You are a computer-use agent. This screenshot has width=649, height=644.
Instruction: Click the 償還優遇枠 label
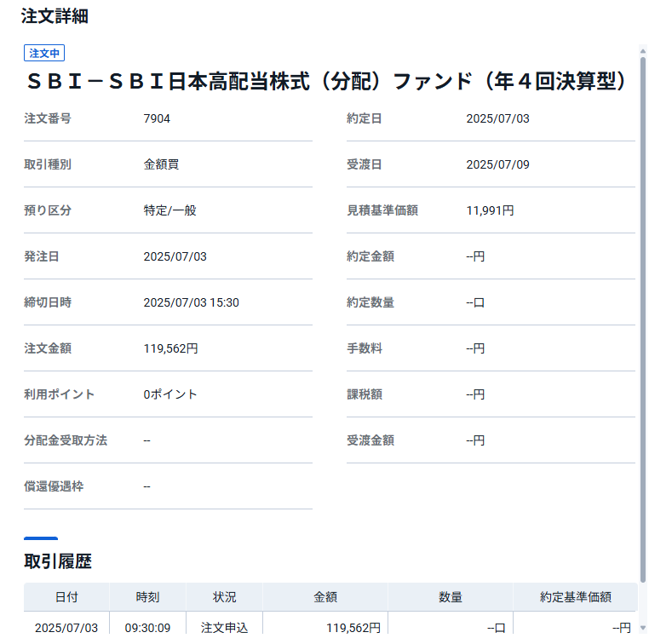pyautogui.click(x=54, y=486)
